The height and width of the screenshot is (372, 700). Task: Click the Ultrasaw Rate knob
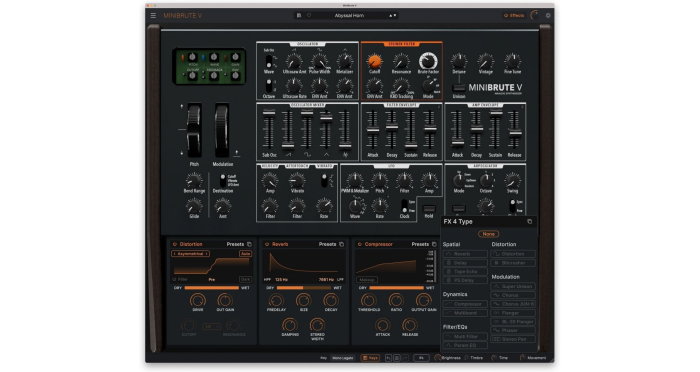(x=294, y=85)
